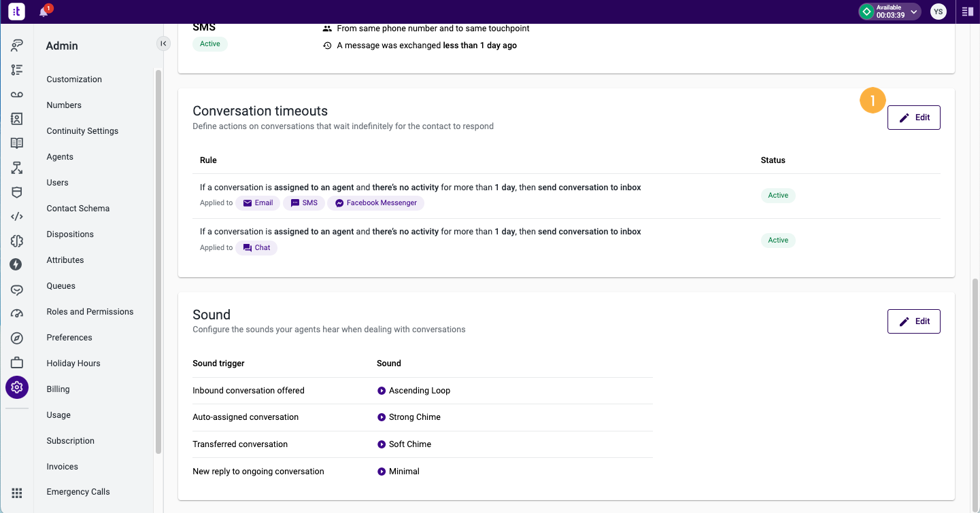Play the Soft Chime sound
The height and width of the screenshot is (513, 980).
382,444
